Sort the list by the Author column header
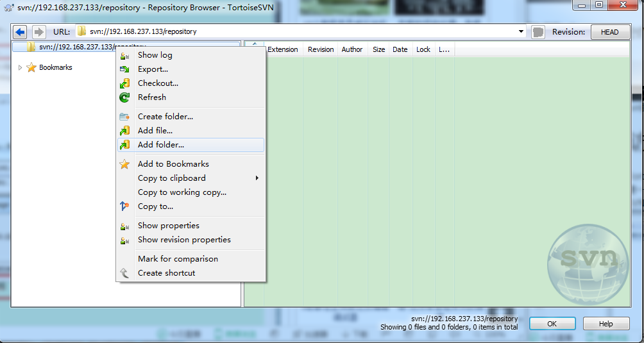The width and height of the screenshot is (644, 343). (352, 49)
